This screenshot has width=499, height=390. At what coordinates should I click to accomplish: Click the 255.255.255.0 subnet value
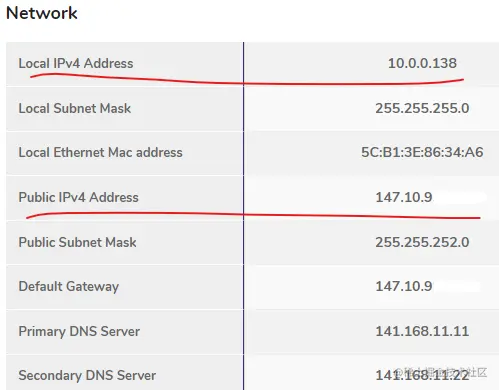422,108
